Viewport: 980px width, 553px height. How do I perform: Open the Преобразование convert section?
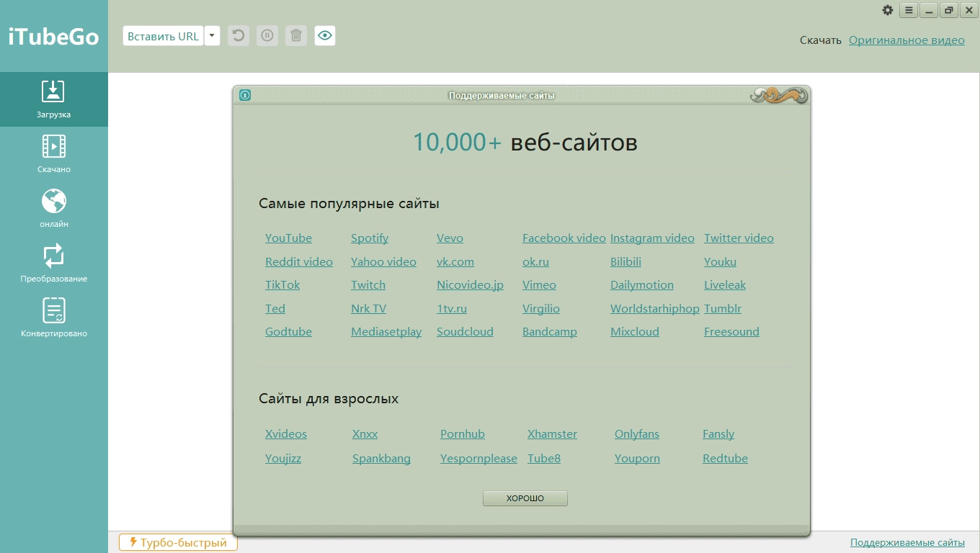point(54,264)
